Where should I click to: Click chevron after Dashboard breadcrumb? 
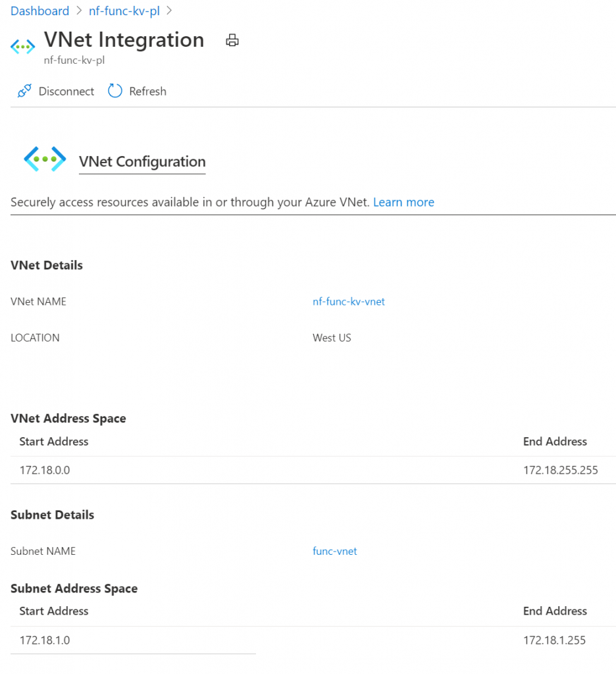79,11
